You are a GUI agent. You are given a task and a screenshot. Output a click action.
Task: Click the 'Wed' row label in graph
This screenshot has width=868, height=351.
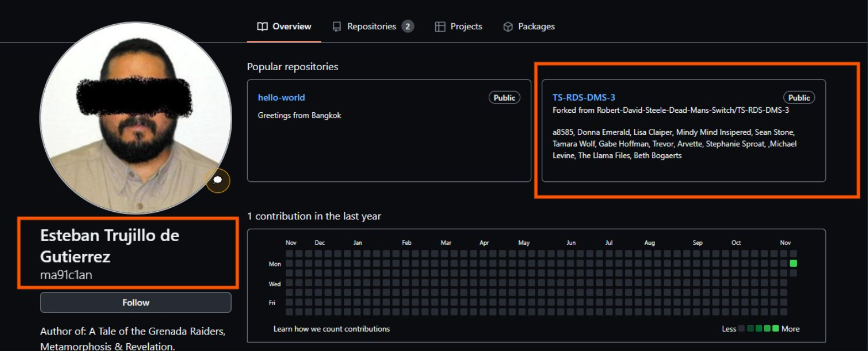[x=275, y=284]
